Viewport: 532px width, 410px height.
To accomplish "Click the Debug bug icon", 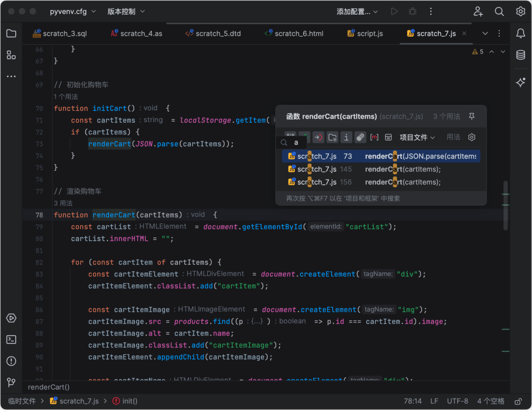I will [x=413, y=11].
